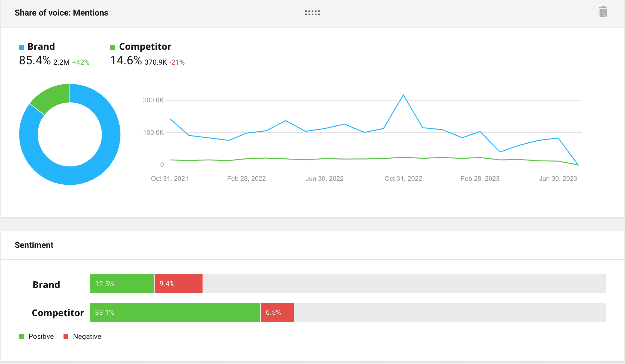Viewport: 625px width, 364px height.
Task: Click the -21% change indicator
Action: (x=177, y=62)
